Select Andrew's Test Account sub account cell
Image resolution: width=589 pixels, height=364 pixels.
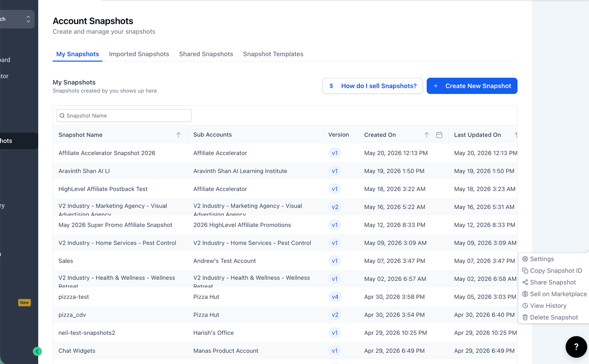225,261
